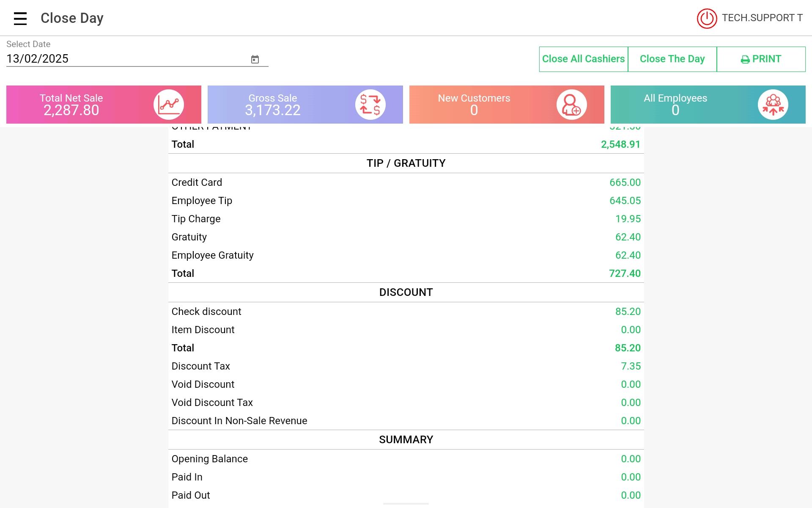Screen dimensions: 812x508
Task: Click the Gratuity row label
Action: tap(189, 237)
